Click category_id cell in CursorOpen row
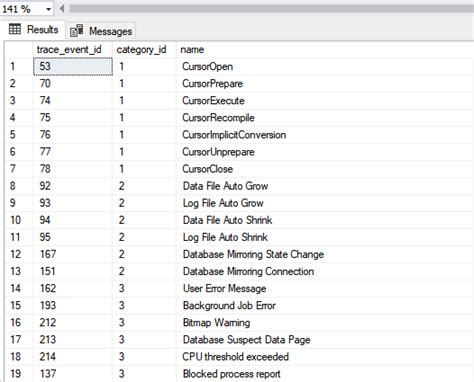474x382 pixels. point(144,66)
